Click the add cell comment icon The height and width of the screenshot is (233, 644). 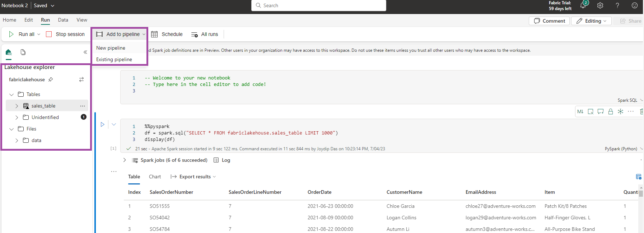click(600, 111)
